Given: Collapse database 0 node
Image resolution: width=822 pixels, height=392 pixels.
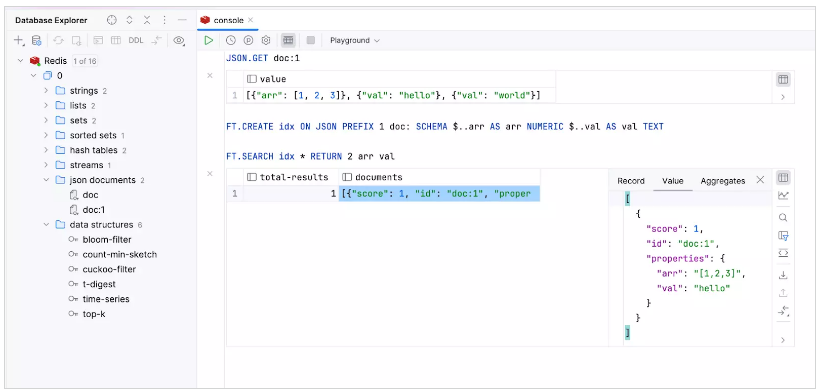Looking at the screenshot, I should tap(34, 75).
